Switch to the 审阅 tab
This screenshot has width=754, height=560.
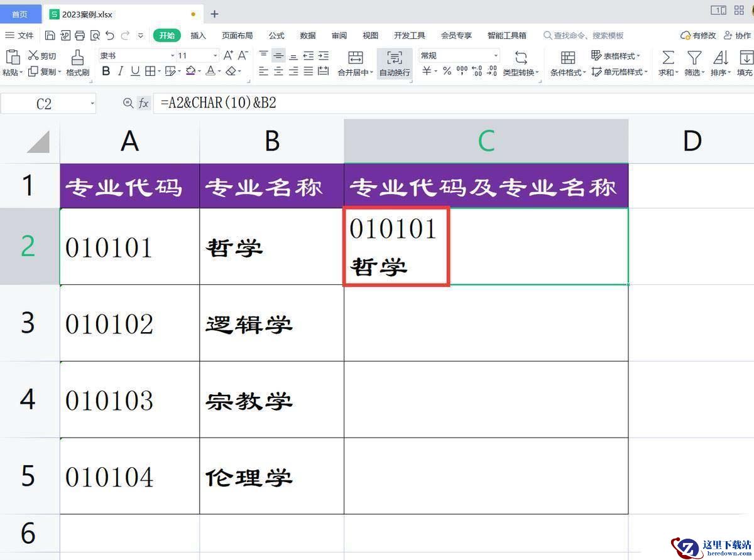(339, 36)
